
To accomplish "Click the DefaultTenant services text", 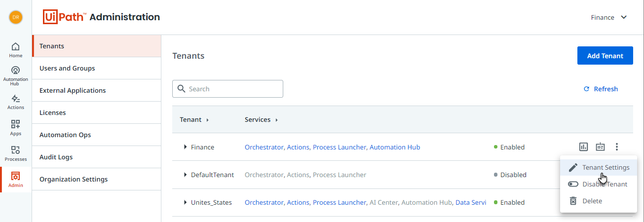I will [x=305, y=175].
